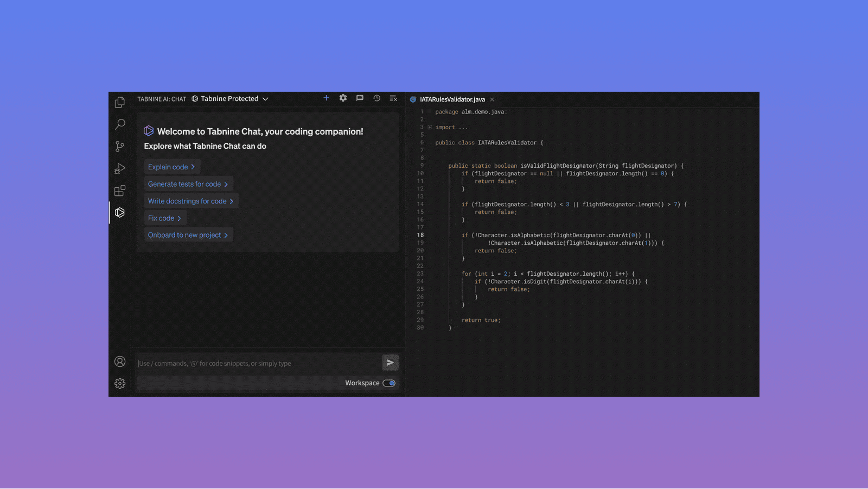The image size is (868, 489).
Task: Click the isAlphabetic charAt(1) line
Action: pyautogui.click(x=576, y=243)
